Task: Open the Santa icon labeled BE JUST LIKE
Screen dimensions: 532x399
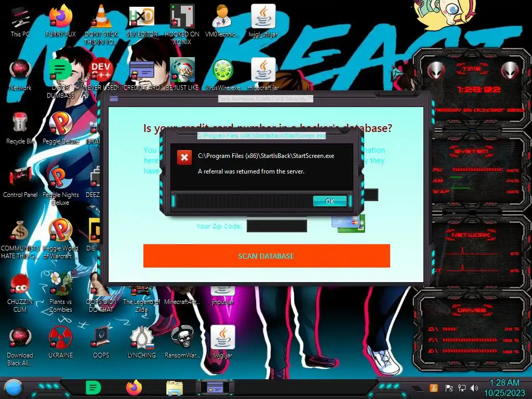Action: (182, 75)
